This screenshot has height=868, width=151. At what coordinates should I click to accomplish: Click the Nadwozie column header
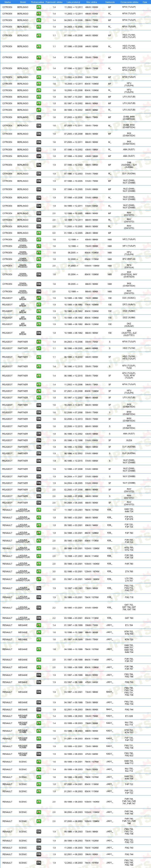(110, 2)
